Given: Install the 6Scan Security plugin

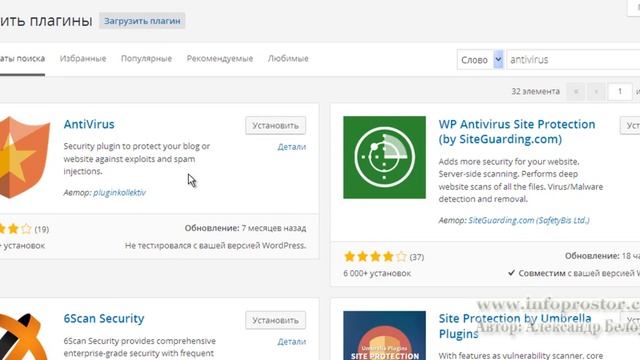Looking at the screenshot, I should click(276, 320).
